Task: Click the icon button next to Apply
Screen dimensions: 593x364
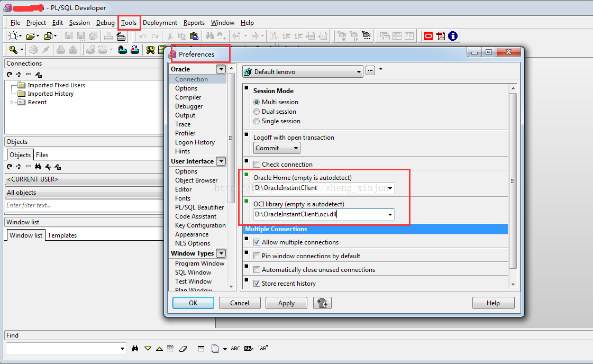Action: 322,303
